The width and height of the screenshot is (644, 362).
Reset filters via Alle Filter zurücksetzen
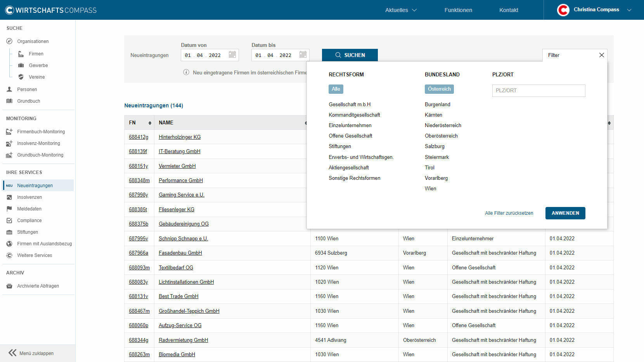tap(509, 213)
